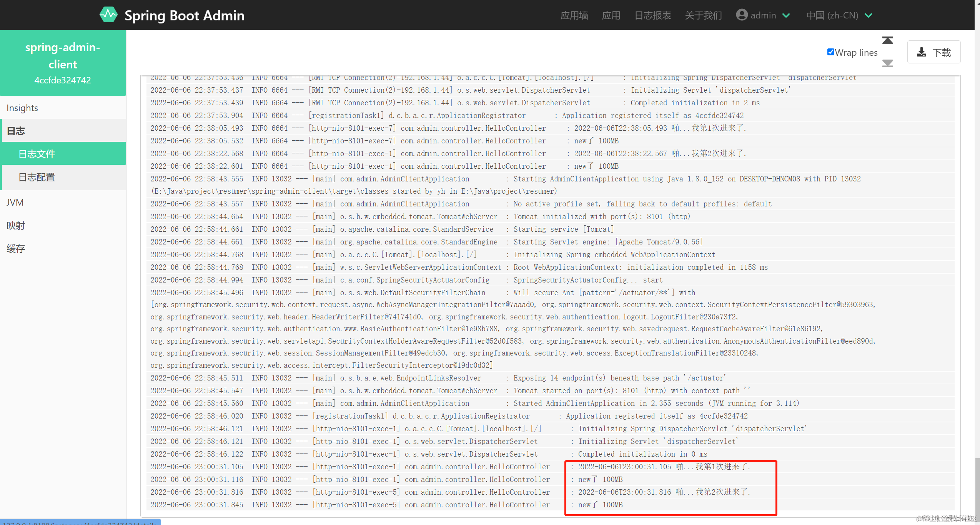Expand the admin user dropdown chevron

coord(786,15)
